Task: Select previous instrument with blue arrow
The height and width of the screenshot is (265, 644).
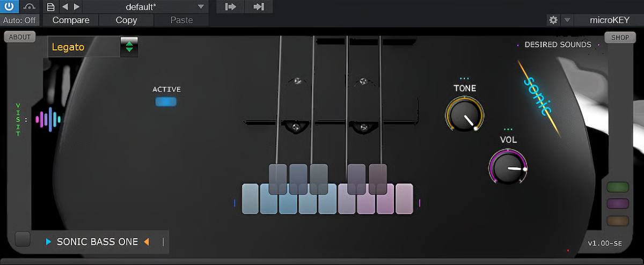Action: click(49, 242)
